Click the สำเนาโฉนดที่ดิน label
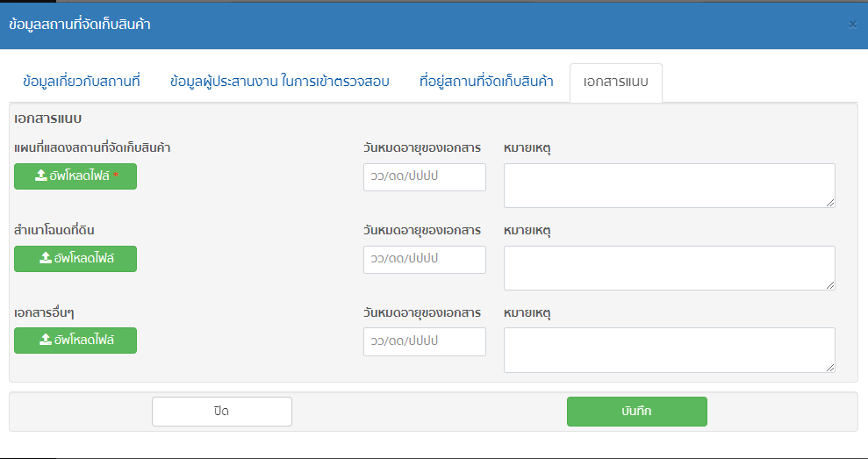868x459 pixels. (x=54, y=230)
